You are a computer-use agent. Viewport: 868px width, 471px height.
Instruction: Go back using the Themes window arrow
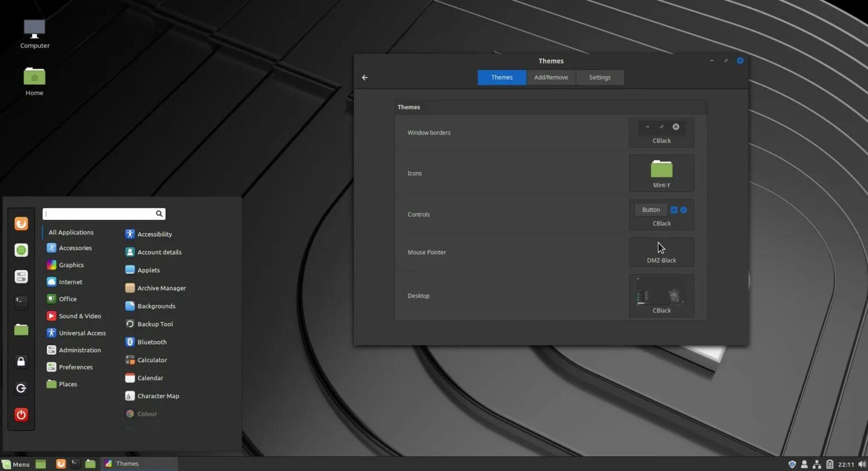(x=364, y=77)
